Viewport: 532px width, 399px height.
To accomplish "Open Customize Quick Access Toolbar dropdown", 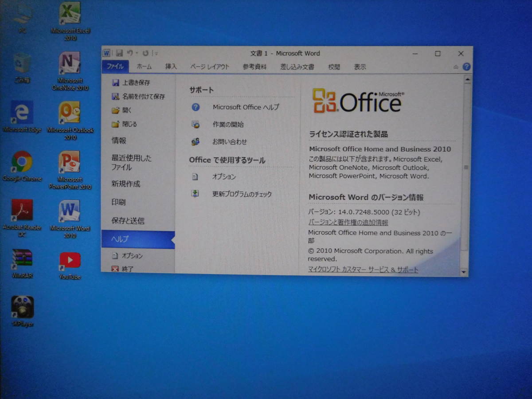I will pos(156,53).
